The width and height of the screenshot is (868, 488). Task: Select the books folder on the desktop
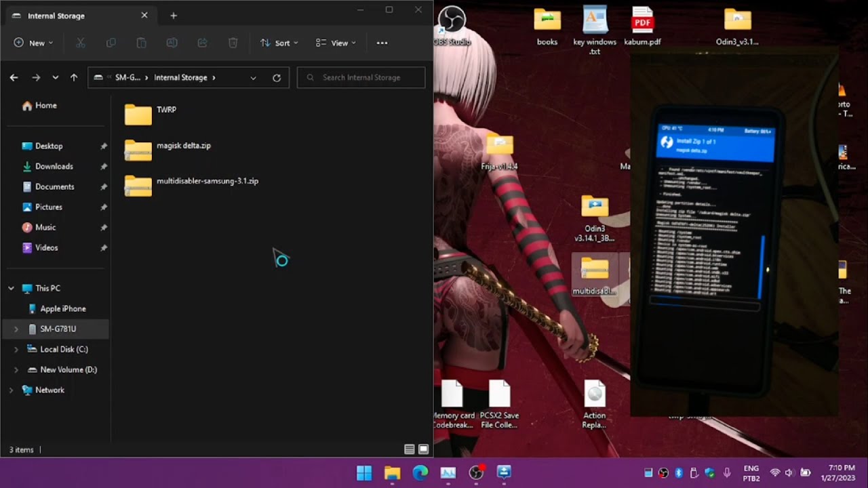[547, 26]
